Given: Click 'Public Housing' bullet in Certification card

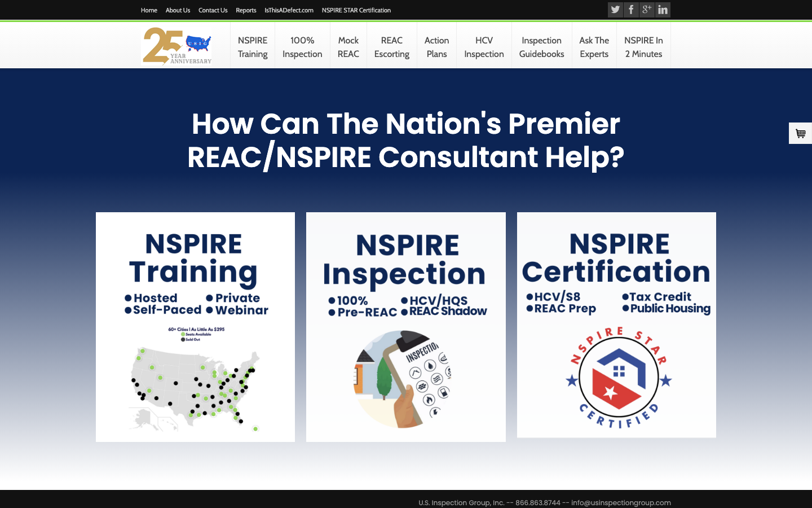Looking at the screenshot, I should 667,308.
